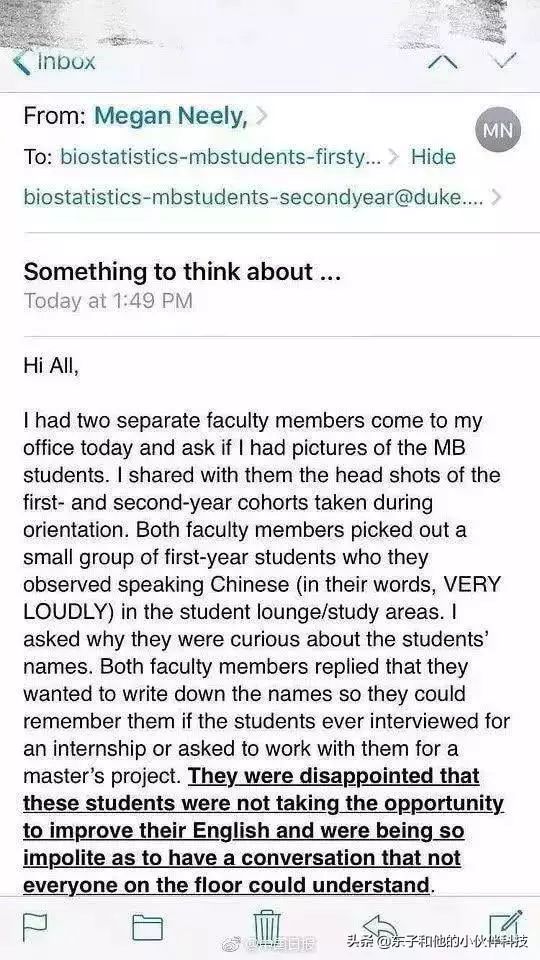Viewport: 540px width, 960px height.
Task: Expand chevron after biostatistics-mbstudents-firsty recipient
Action: coord(394,157)
